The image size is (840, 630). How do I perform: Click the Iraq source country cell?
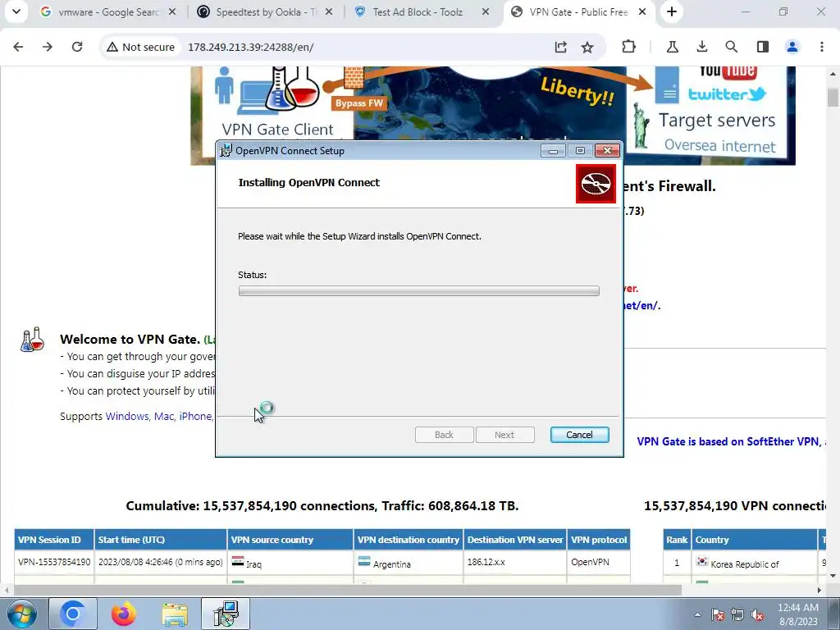290,563
